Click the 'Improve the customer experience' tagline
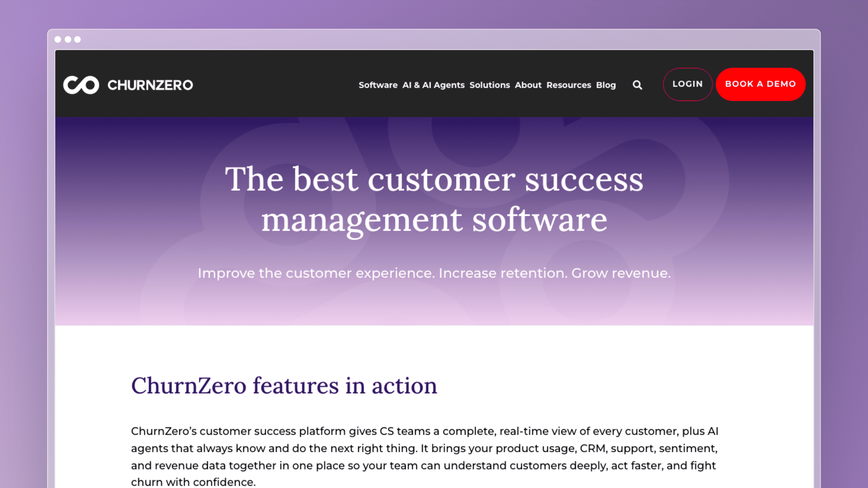The image size is (868, 488). (x=434, y=273)
